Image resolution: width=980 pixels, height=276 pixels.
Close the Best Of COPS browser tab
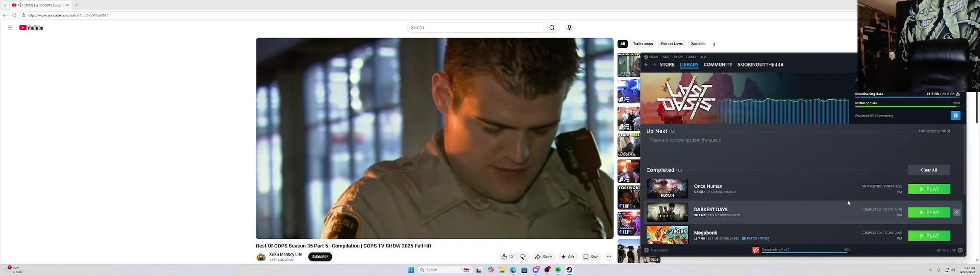coord(67,5)
